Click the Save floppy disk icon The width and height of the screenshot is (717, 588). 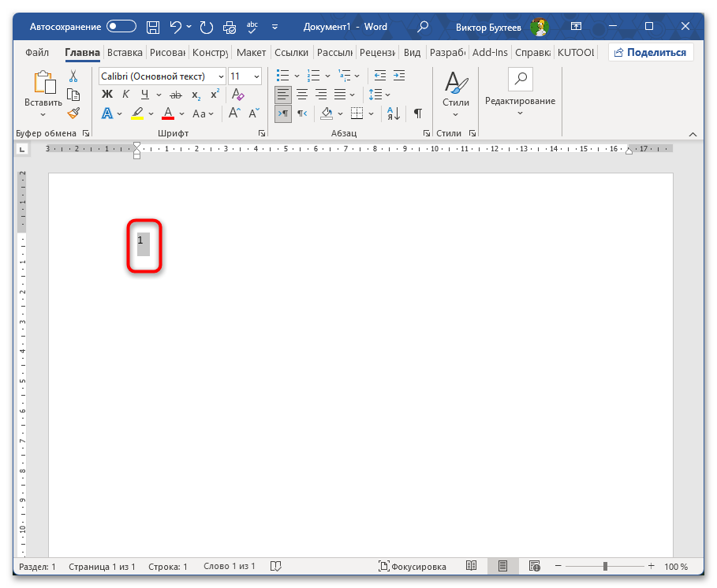(153, 27)
